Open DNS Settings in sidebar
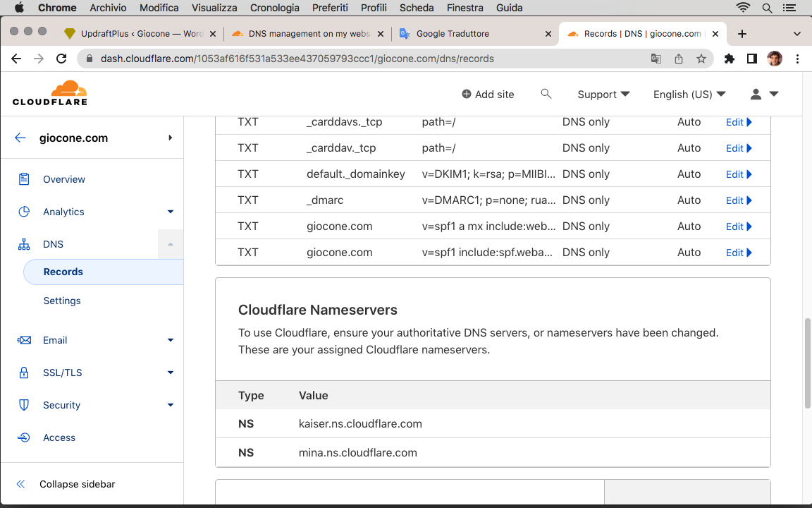The width and height of the screenshot is (812, 508). pyautogui.click(x=62, y=301)
